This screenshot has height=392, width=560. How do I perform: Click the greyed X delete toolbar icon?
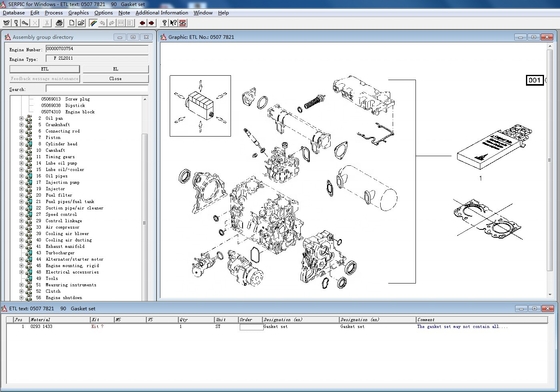tap(34, 23)
